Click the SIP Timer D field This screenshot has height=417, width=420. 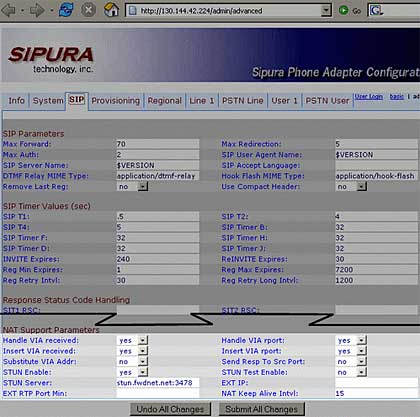(158, 249)
